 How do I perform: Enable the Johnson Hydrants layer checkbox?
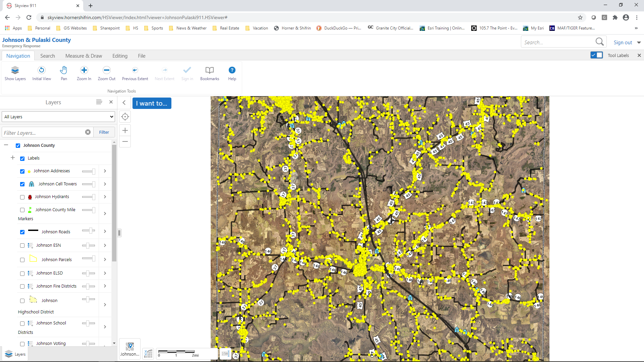22,197
